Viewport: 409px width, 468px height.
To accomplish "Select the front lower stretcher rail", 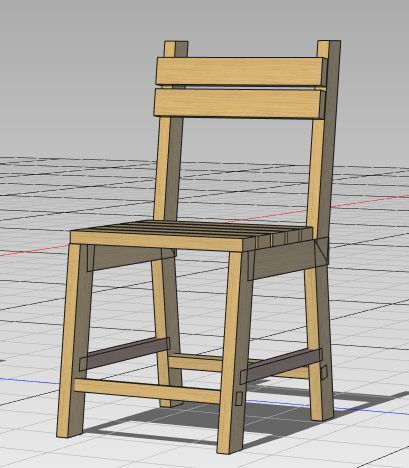I will point(147,391).
